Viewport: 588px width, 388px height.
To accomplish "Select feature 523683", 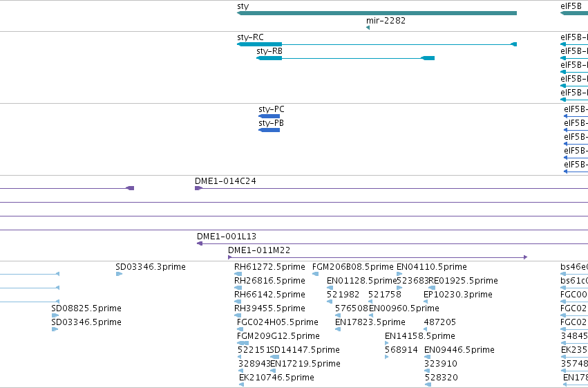I will [x=399, y=288].
